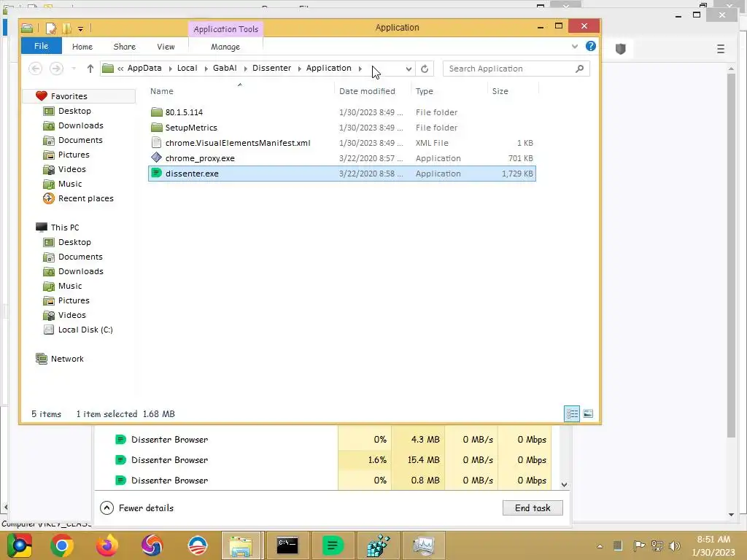The image size is (747, 560).
Task: Expand the ribbon with the chevron
Action: click(575, 46)
